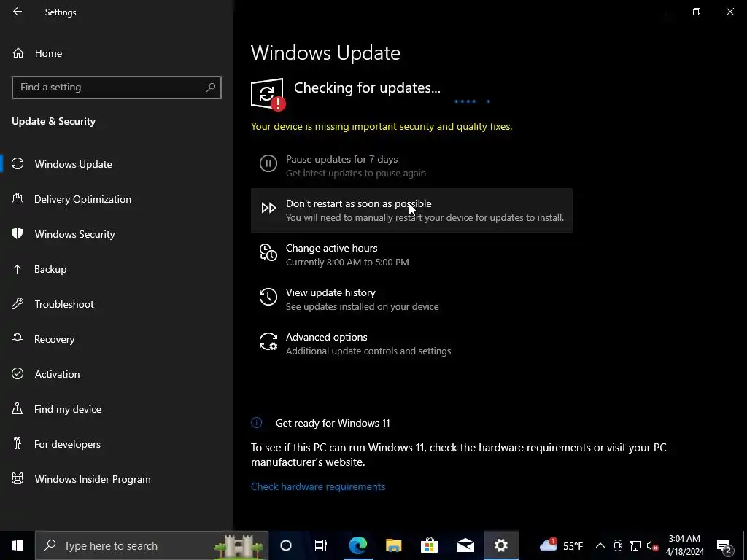
Task: Click the Activation checkmark icon
Action: (18, 373)
